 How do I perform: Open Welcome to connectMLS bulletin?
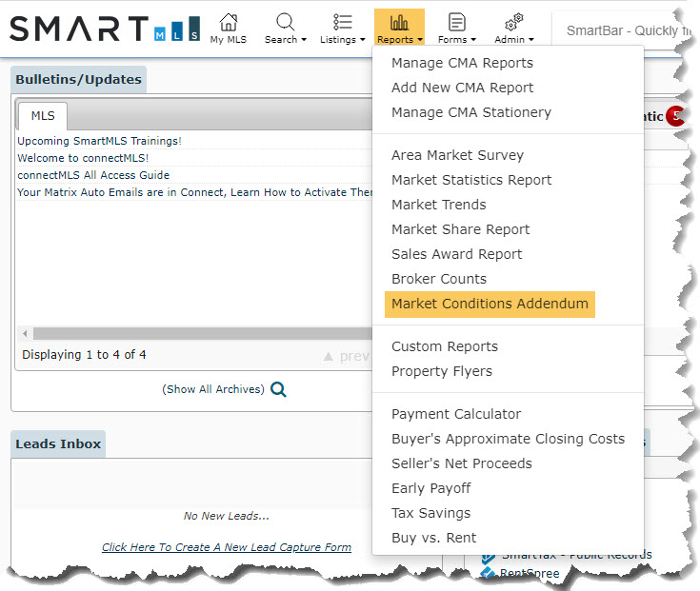pyautogui.click(x=83, y=158)
